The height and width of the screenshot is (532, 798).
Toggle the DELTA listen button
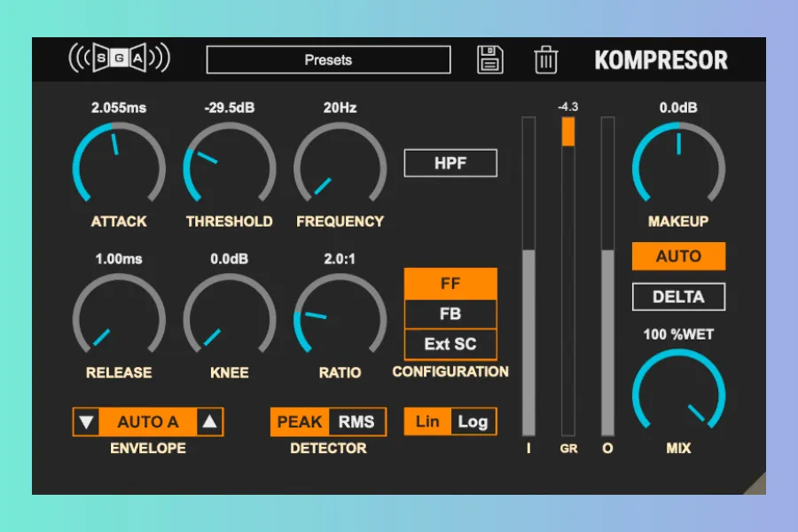tap(678, 297)
